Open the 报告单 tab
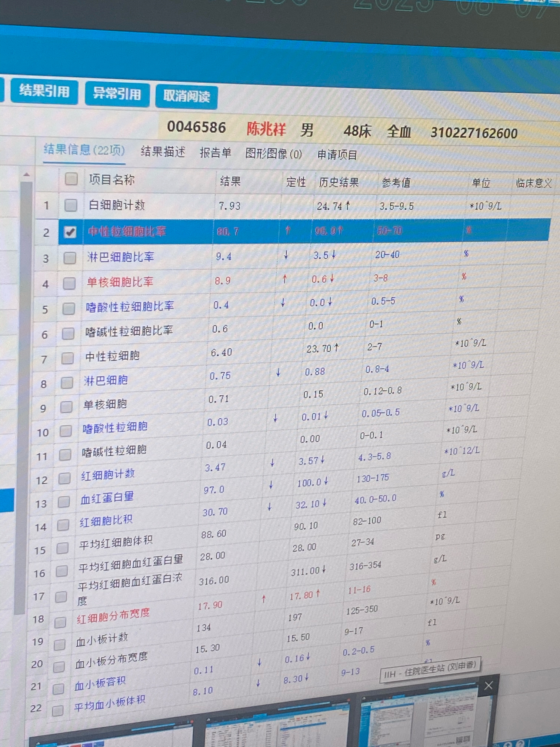The image size is (560, 747). tap(215, 153)
